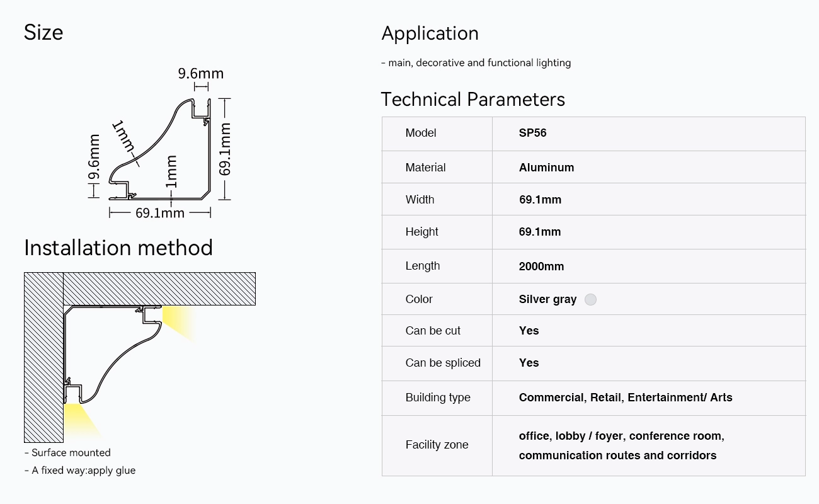Select the Installation method heading
The height and width of the screenshot is (504, 819).
118,248
